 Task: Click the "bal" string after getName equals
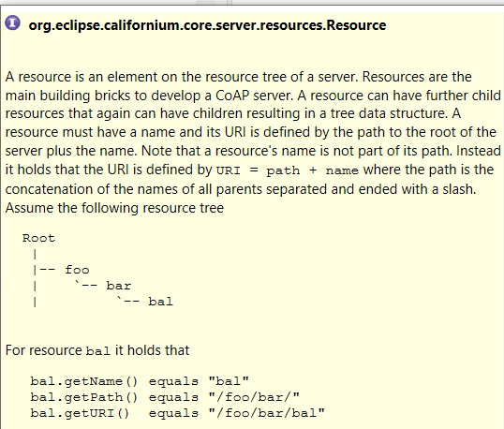229,381
